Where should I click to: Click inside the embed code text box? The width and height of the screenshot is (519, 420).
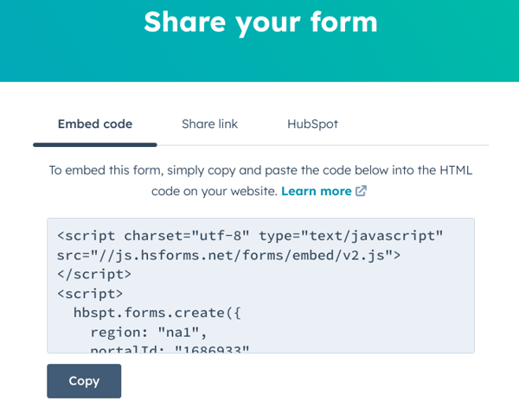point(260,285)
